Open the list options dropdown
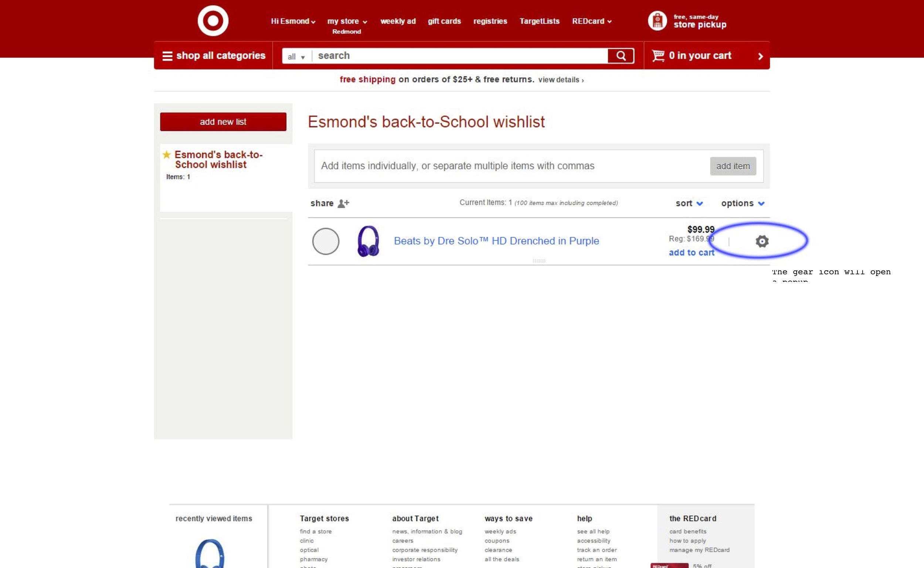 [x=743, y=203]
